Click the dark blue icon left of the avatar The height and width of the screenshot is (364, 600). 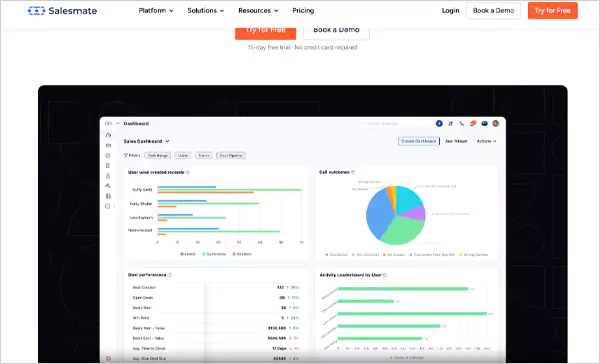(484, 123)
